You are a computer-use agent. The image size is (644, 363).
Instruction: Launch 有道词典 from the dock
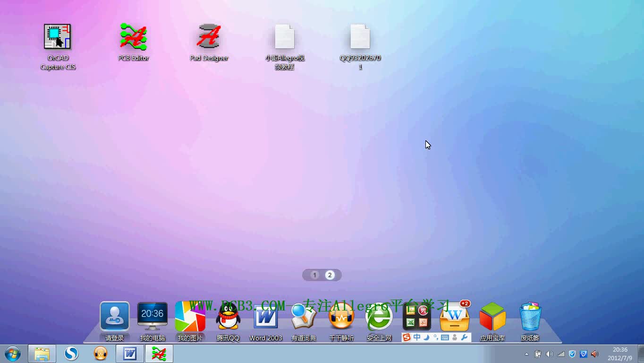pos(304,321)
